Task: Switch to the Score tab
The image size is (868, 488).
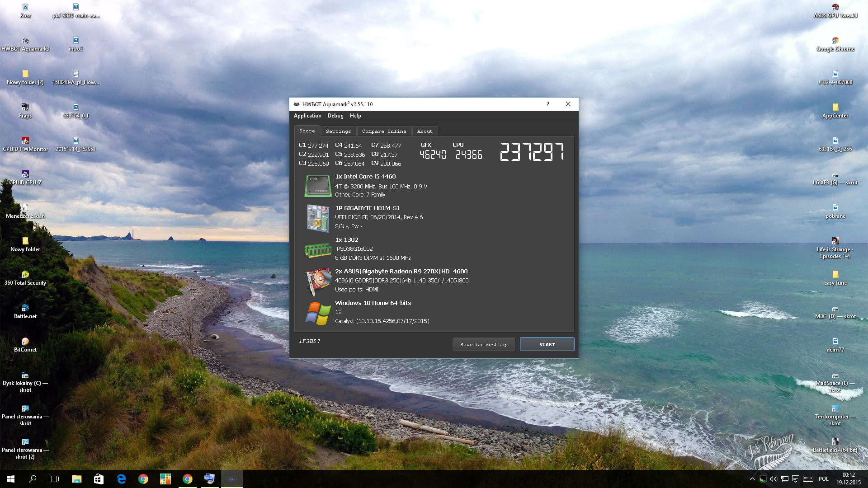Action: 307,131
